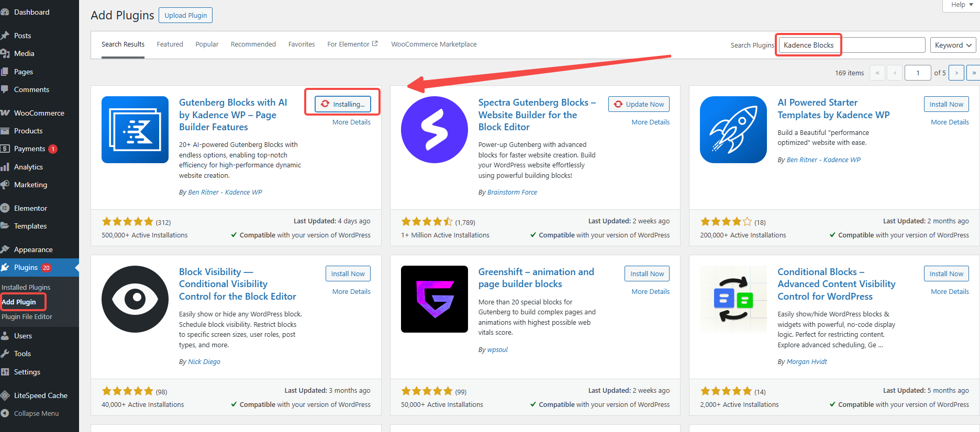Click the current page number field
The image size is (980, 432).
point(917,73)
